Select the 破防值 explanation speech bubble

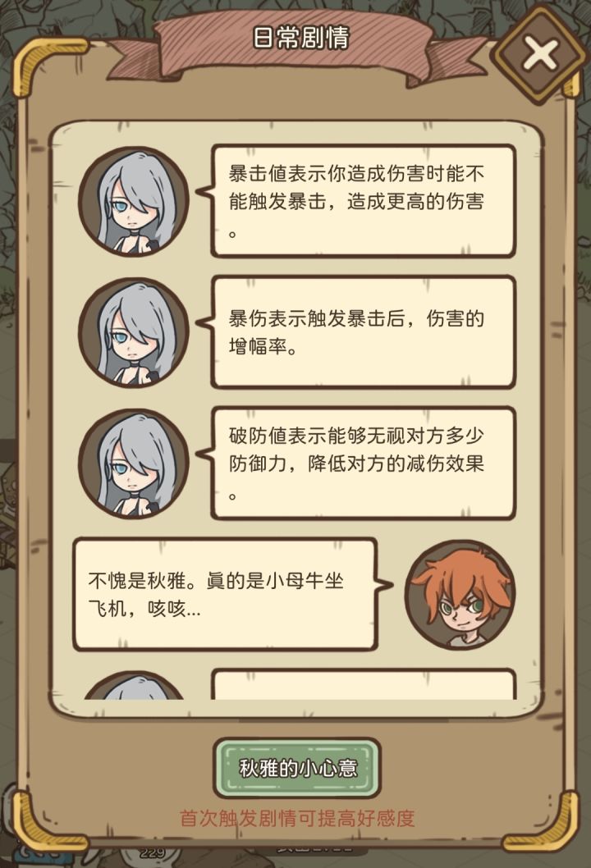click(x=364, y=464)
